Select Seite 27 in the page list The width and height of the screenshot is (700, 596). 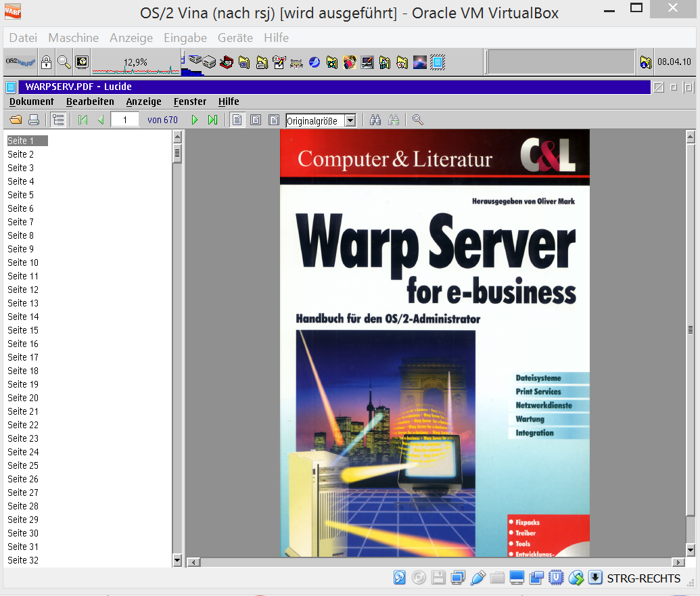[x=23, y=492]
